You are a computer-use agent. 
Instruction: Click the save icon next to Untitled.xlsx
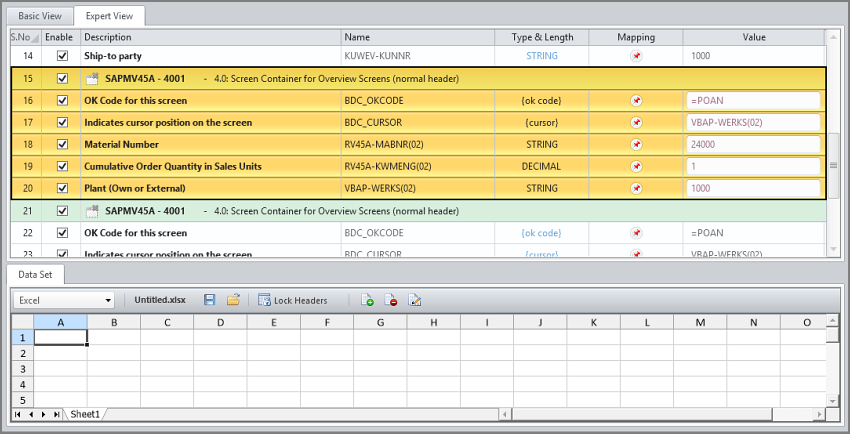click(209, 300)
